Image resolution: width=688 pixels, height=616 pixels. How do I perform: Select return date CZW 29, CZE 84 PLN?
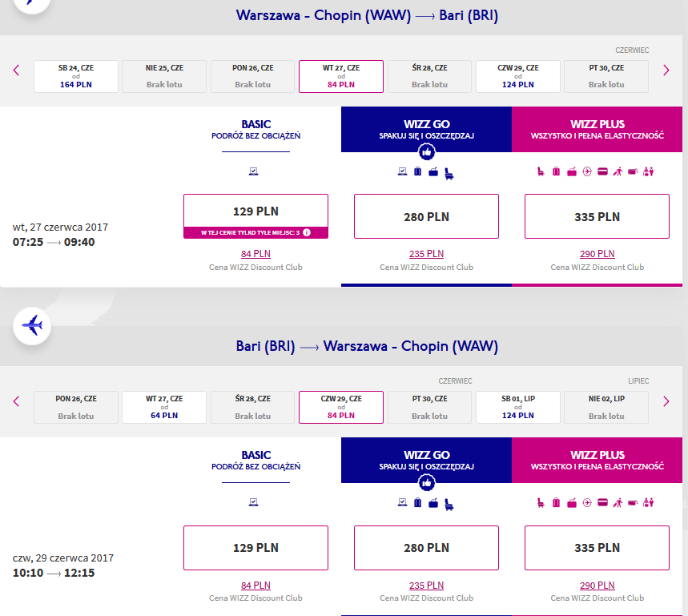pyautogui.click(x=341, y=407)
